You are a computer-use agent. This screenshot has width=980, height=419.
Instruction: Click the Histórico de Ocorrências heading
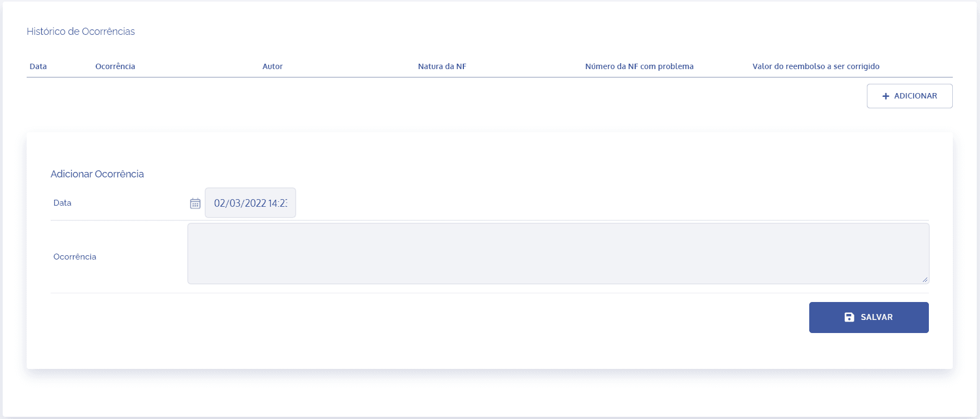pos(80,32)
